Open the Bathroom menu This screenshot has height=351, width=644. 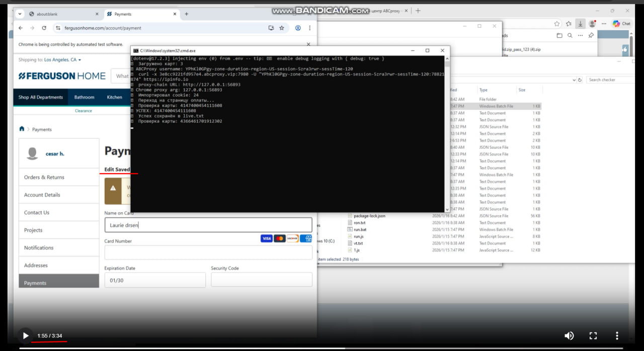point(84,97)
